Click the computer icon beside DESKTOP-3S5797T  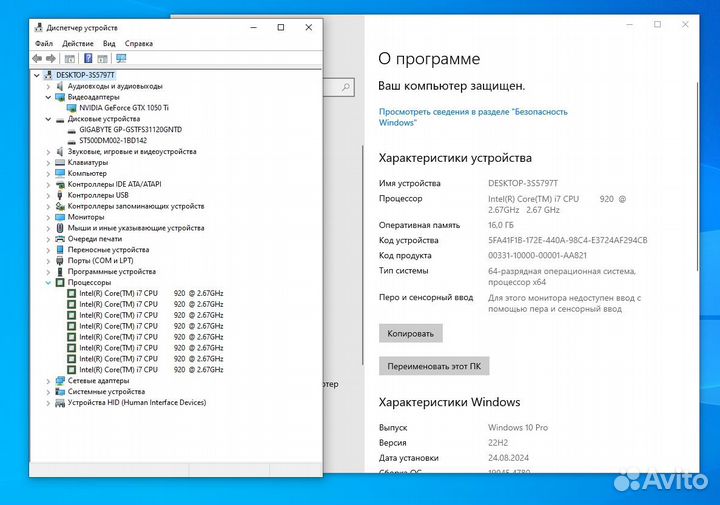(48, 75)
